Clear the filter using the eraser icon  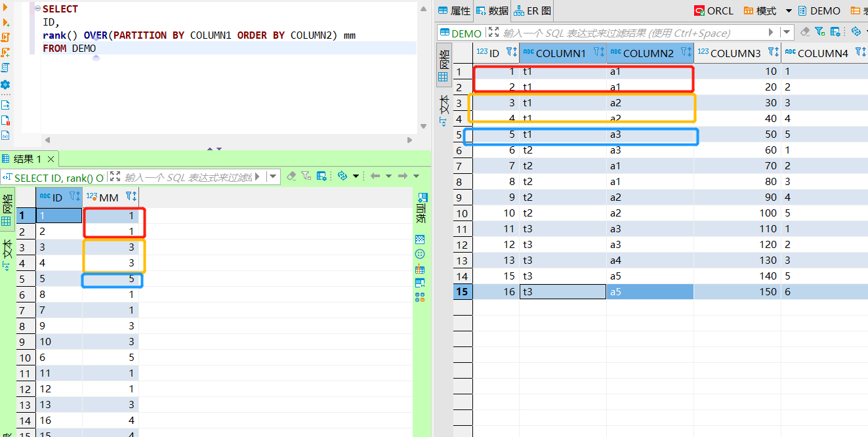291,176
